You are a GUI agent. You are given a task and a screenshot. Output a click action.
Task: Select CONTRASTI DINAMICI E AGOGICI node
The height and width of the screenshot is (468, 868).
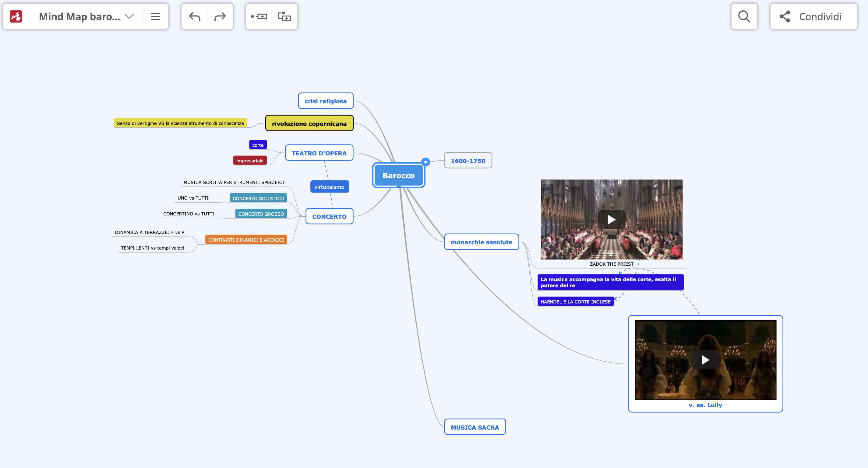click(x=246, y=240)
